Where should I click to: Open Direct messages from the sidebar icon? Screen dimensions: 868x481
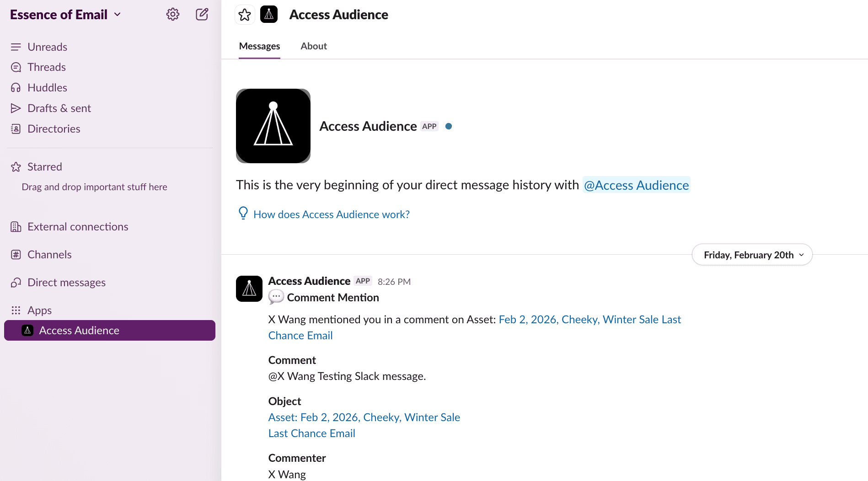pyautogui.click(x=16, y=282)
